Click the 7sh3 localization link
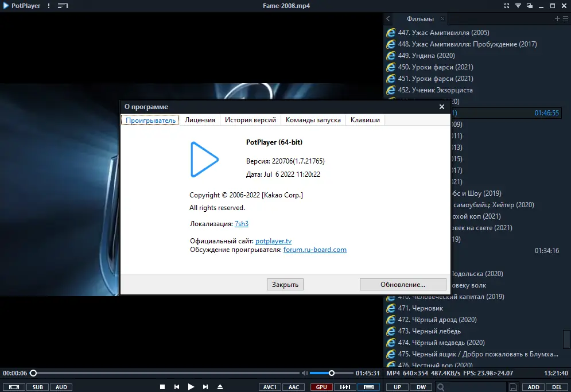Screen dimensions: 571x392 [242, 224]
